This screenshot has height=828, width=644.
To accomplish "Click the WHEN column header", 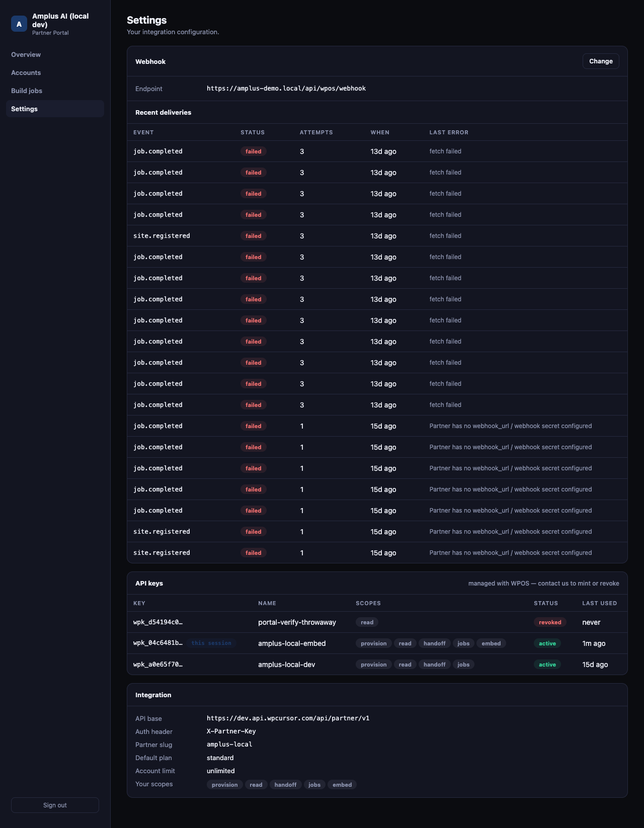I will [x=380, y=132].
